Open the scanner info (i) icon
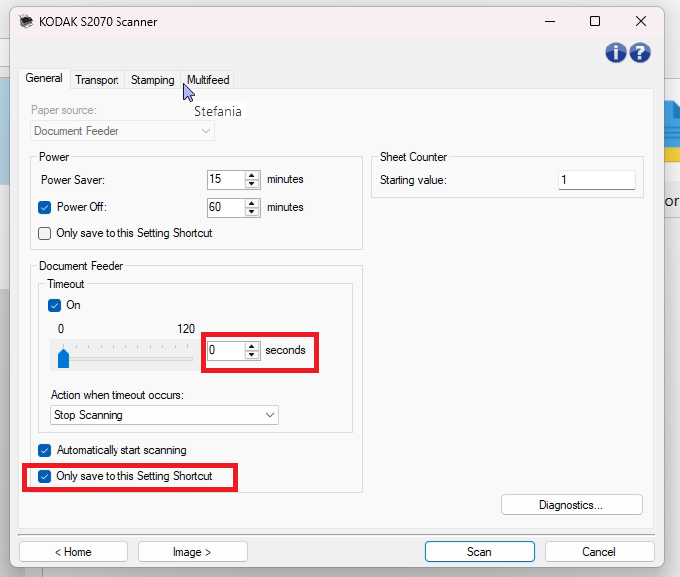This screenshot has height=577, width=680. pyautogui.click(x=615, y=53)
